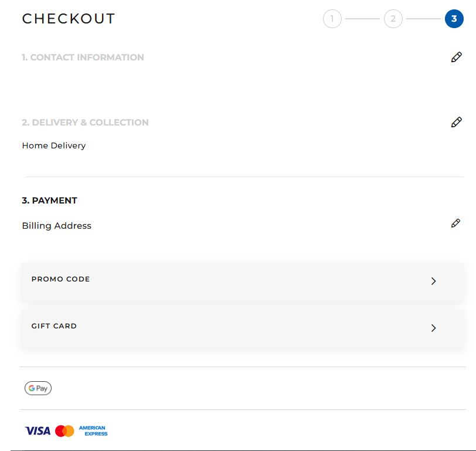Screen dimensions: 476x451
Task: Select the 3. Payment section heading
Action: point(49,201)
